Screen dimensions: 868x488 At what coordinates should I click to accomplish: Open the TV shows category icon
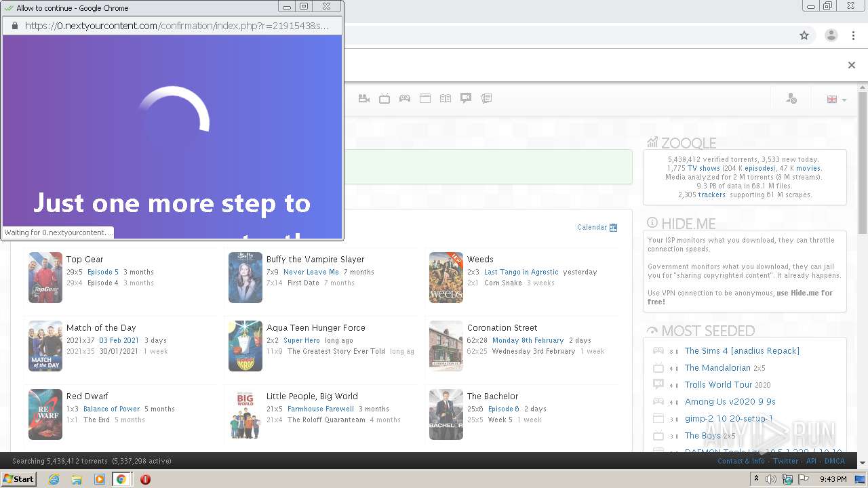(384, 98)
